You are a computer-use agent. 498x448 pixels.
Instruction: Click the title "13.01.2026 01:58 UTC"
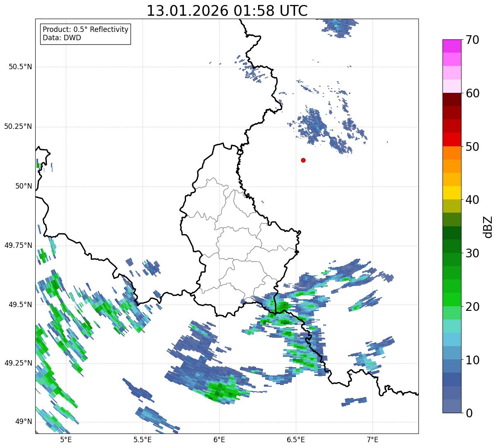point(227,11)
